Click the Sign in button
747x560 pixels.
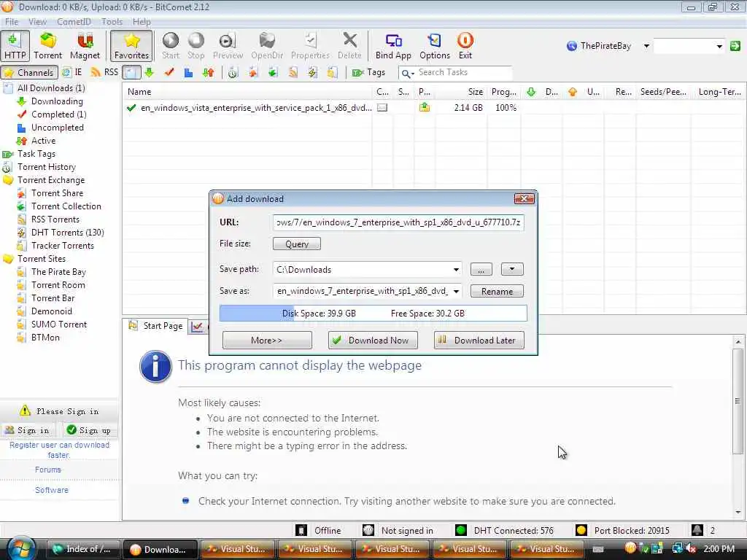click(x=27, y=430)
